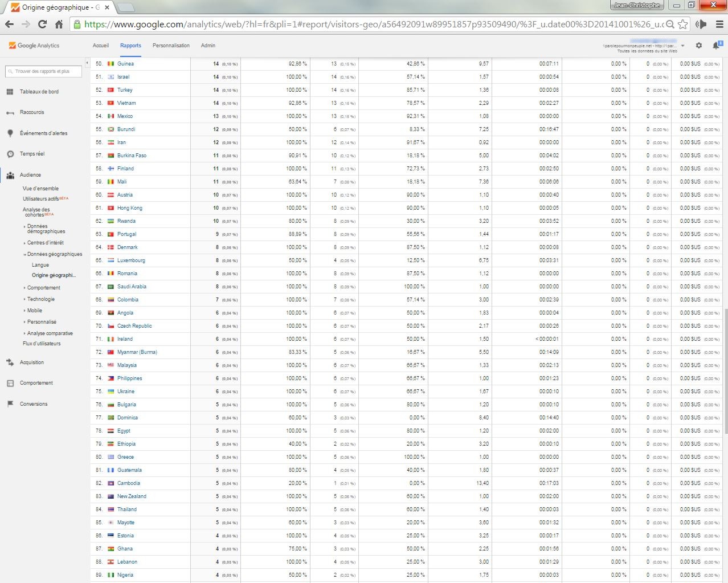Open the notifications bell icon
This screenshot has height=583, width=728.
[717, 45]
